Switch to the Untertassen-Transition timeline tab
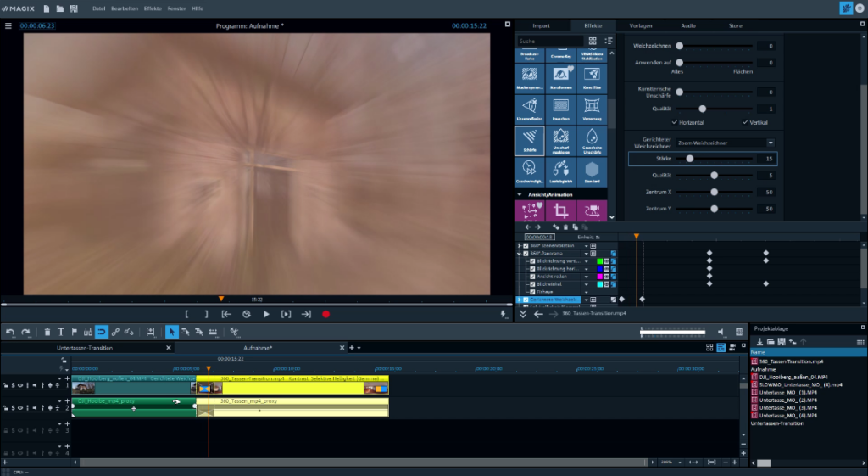Screen dimensions: 868x476 pyautogui.click(x=85, y=348)
